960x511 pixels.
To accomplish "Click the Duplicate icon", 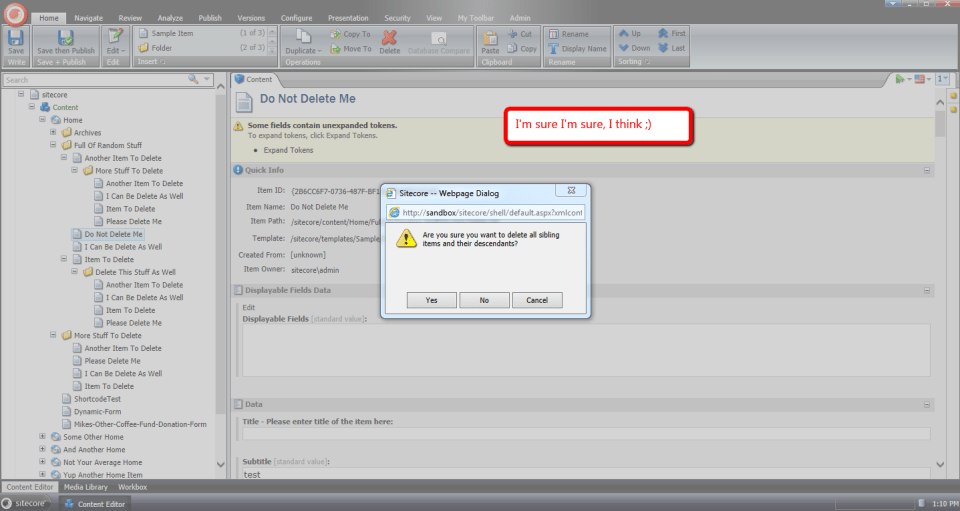I will [304, 37].
